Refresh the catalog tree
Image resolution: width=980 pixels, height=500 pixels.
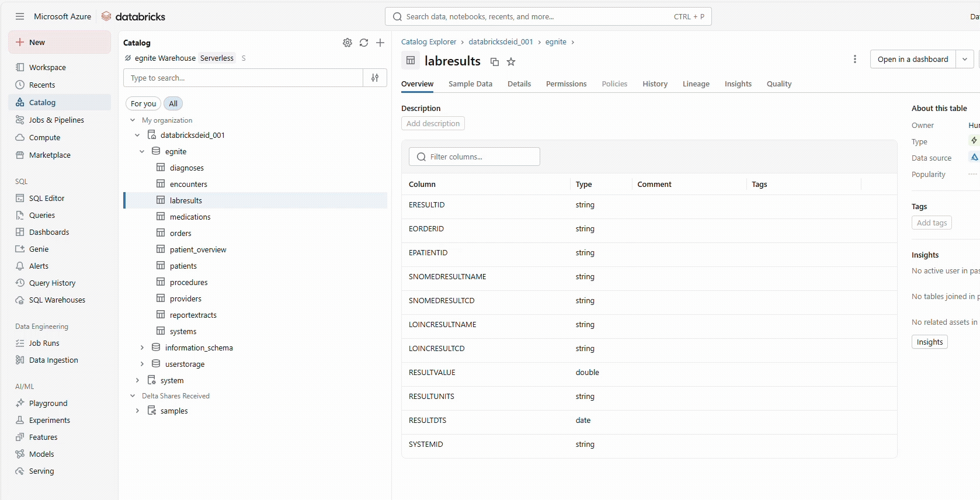pyautogui.click(x=364, y=43)
